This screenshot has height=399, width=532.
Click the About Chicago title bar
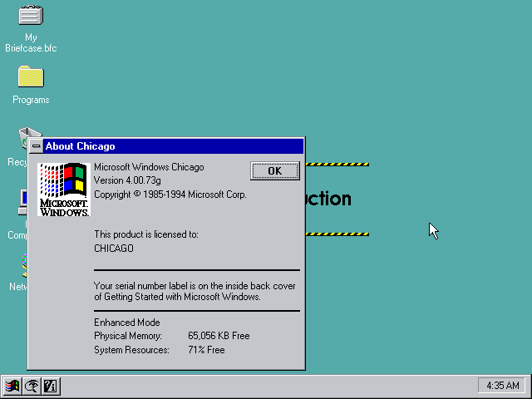(x=166, y=146)
